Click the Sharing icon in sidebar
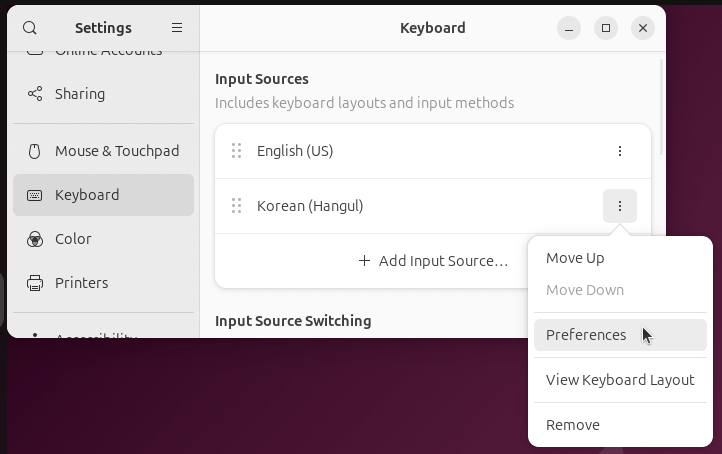Viewport: 722px width, 454px height. point(35,94)
